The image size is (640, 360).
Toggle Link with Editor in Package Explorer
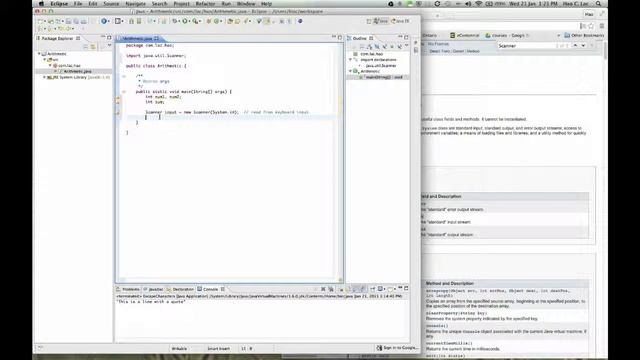pyautogui.click(x=93, y=47)
